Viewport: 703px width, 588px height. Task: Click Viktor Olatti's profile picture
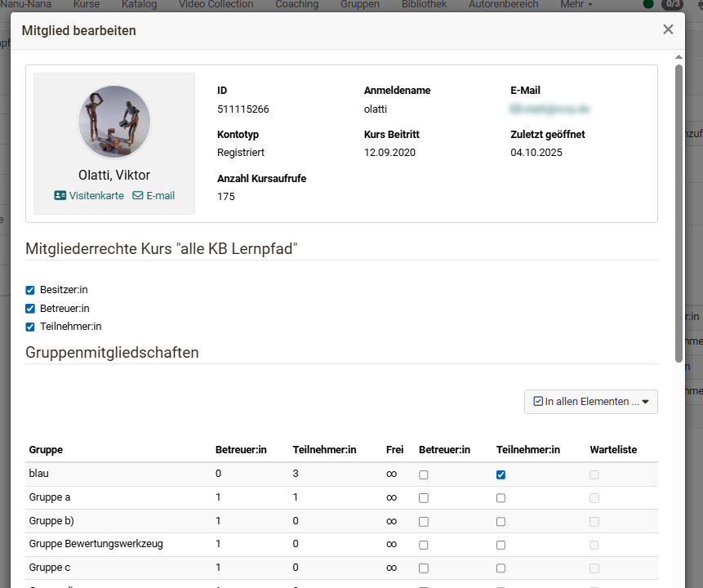click(x=114, y=122)
